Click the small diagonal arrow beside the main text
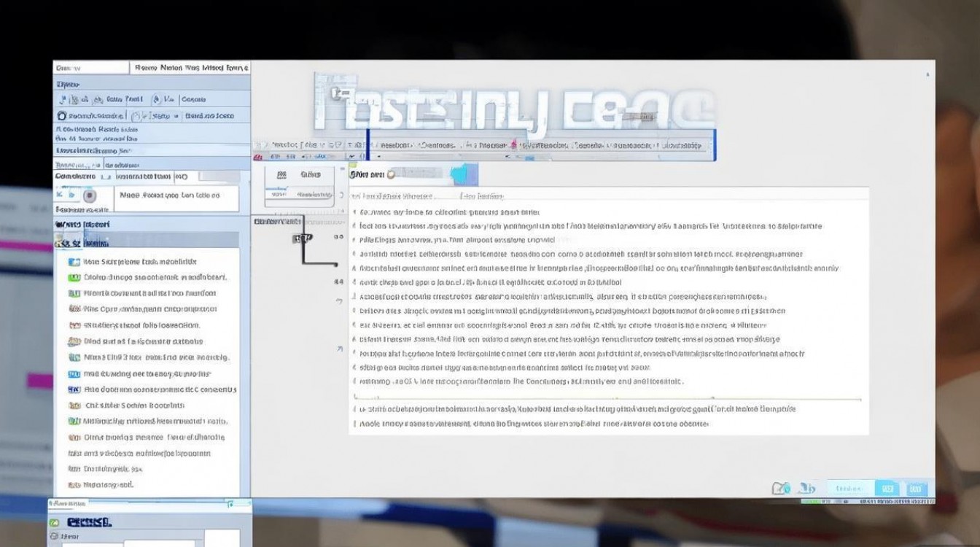This screenshot has width=980, height=547. [x=339, y=349]
